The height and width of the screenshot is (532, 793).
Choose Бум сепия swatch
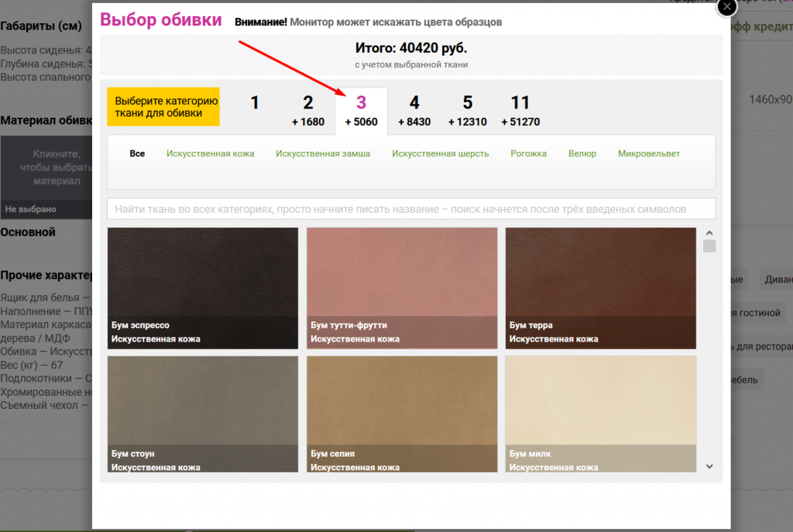pos(402,414)
